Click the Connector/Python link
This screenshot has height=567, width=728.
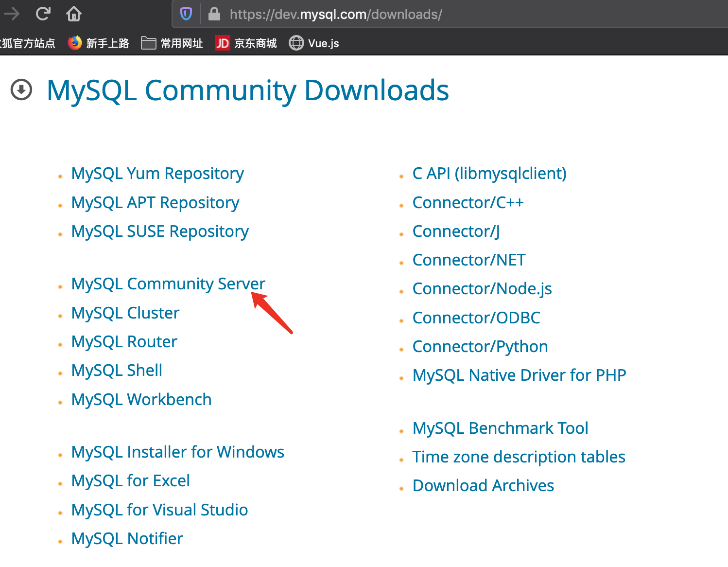click(x=480, y=346)
